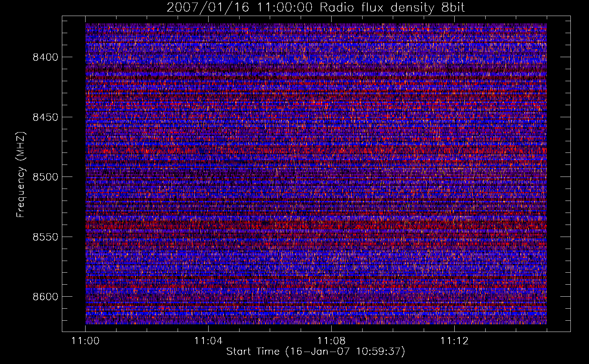Click the 11:08 time axis label

click(x=331, y=341)
